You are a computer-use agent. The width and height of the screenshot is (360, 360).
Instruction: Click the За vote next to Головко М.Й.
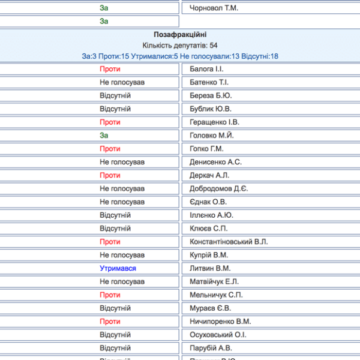point(104,136)
